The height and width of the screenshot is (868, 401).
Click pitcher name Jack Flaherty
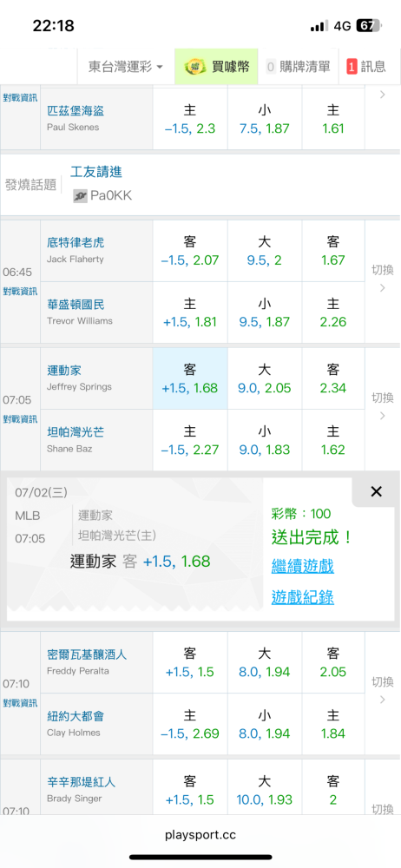(75, 259)
